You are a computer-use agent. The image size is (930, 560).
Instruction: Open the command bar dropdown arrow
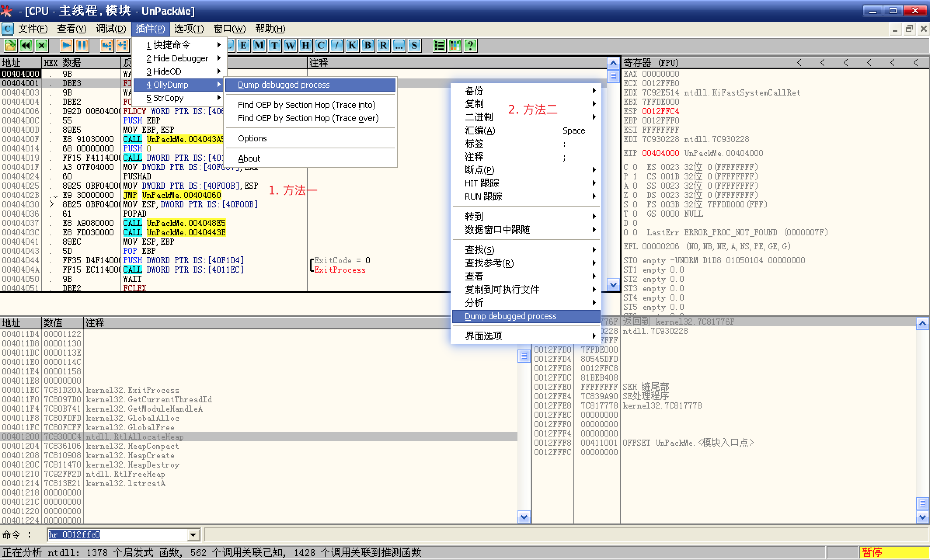pyautogui.click(x=193, y=535)
